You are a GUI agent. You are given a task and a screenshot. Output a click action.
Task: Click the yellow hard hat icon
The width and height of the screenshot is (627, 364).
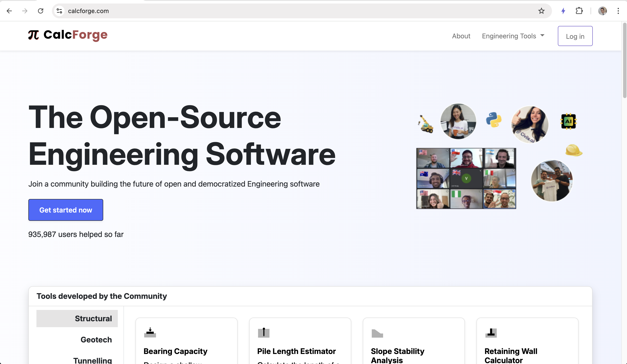point(574,150)
